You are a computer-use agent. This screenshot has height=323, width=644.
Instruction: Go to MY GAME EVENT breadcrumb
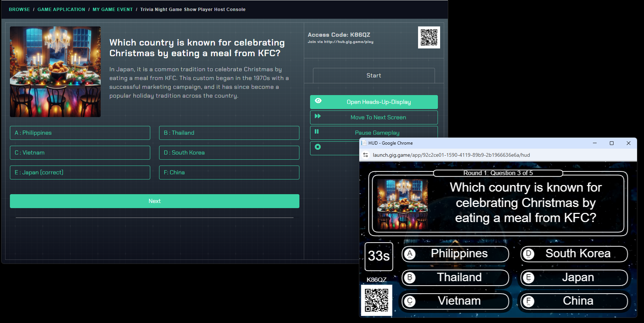coord(113,10)
